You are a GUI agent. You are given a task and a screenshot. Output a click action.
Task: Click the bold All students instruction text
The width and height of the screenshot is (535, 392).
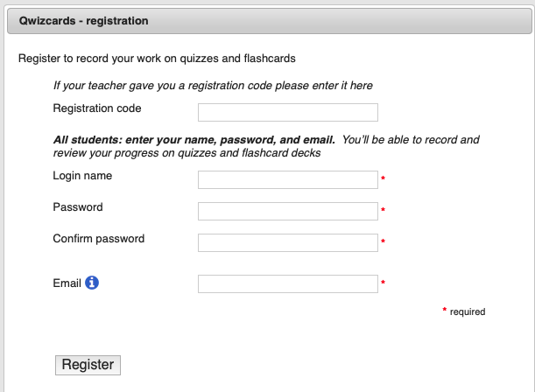click(x=194, y=140)
